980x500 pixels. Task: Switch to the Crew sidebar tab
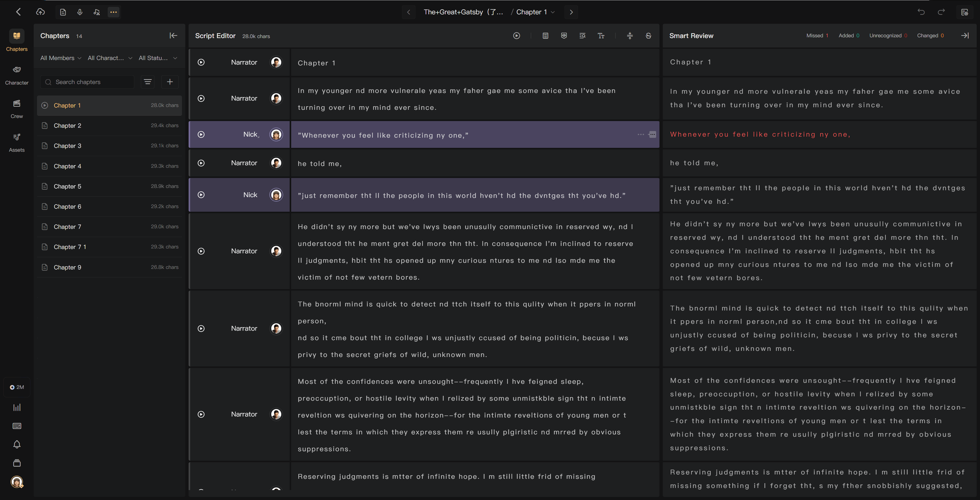coord(17,109)
